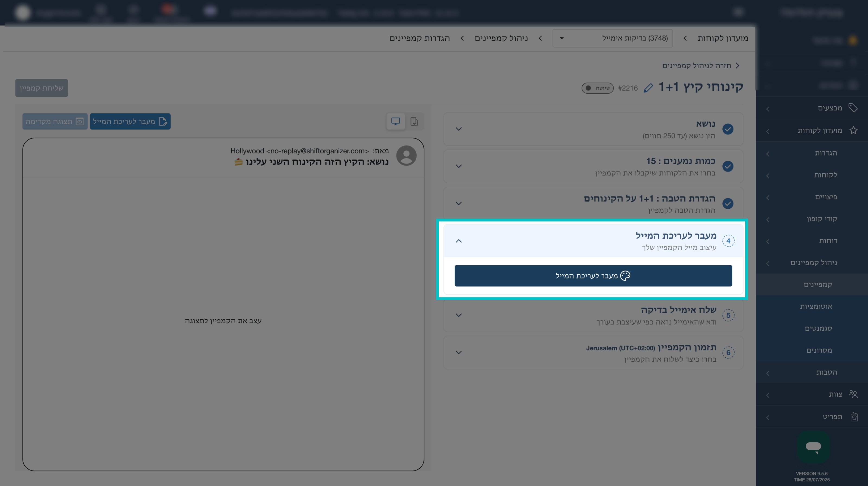Click the placeholder עצב את הקמפיין לתצוגה

pyautogui.click(x=223, y=320)
